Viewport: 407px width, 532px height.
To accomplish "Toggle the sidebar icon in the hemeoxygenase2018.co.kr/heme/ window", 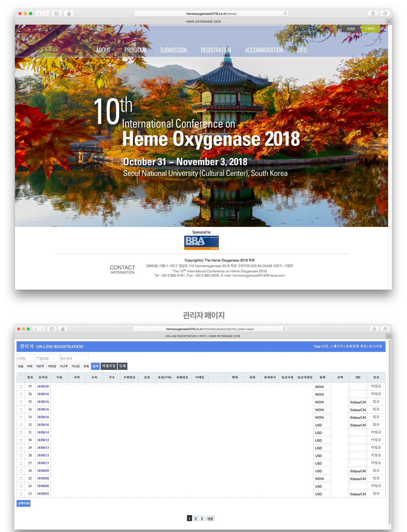I will point(57,14).
